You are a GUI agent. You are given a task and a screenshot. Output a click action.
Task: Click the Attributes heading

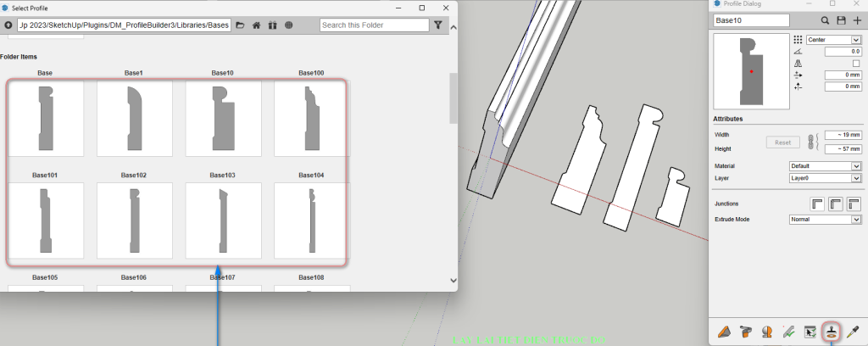click(x=728, y=119)
